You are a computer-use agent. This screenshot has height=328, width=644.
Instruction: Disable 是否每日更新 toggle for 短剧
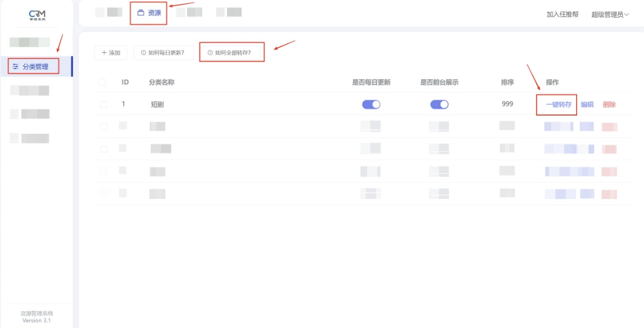371,104
